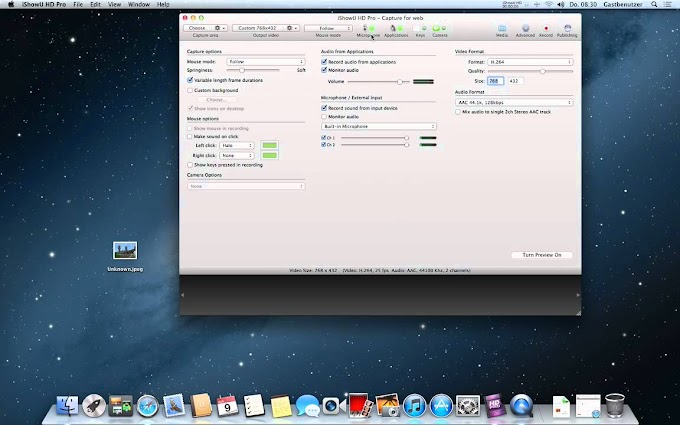Enable the Custom background checkbox
680x425 pixels.
[x=190, y=90]
